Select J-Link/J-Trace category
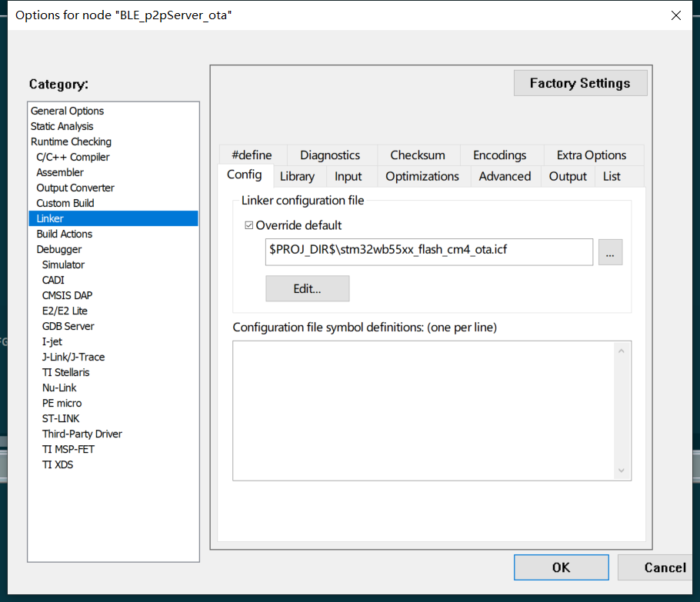 tap(113, 357)
